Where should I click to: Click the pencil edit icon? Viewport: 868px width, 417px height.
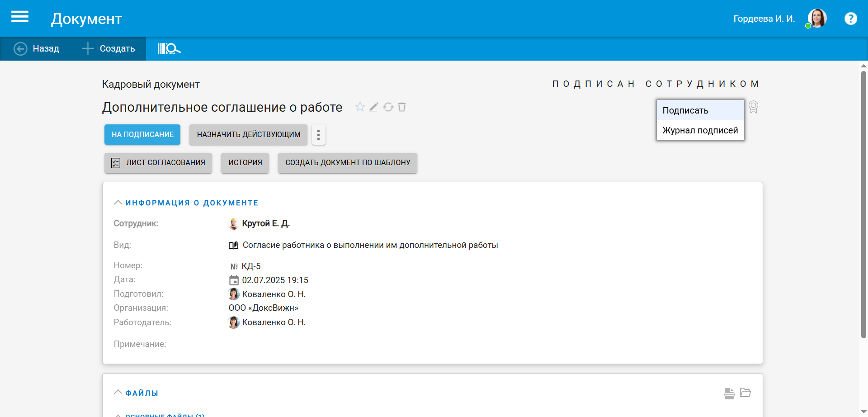[374, 107]
